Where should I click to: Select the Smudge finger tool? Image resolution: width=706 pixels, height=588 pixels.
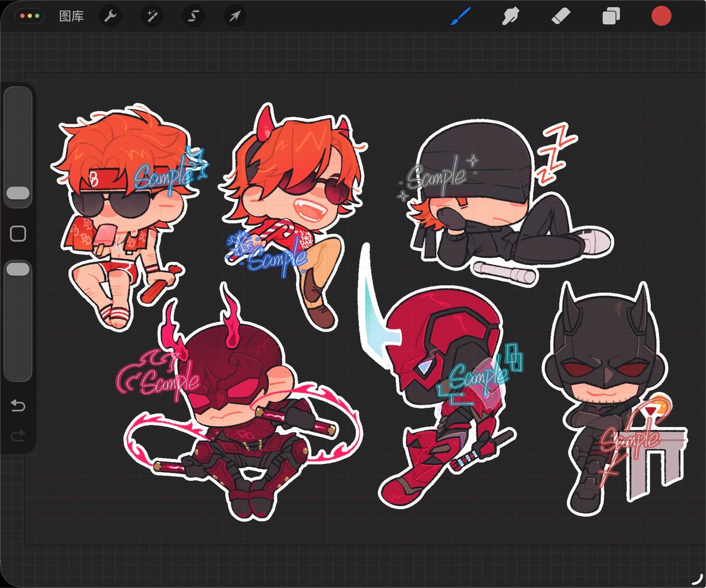(x=509, y=16)
